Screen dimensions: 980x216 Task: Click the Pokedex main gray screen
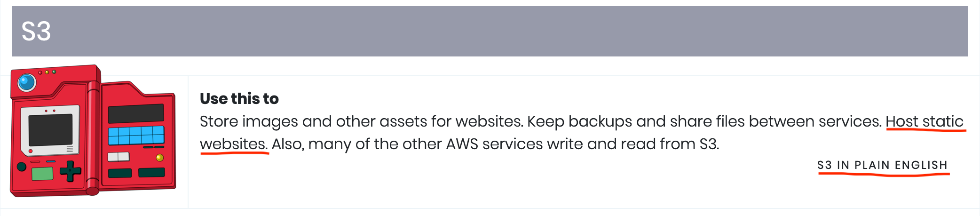[50, 130]
